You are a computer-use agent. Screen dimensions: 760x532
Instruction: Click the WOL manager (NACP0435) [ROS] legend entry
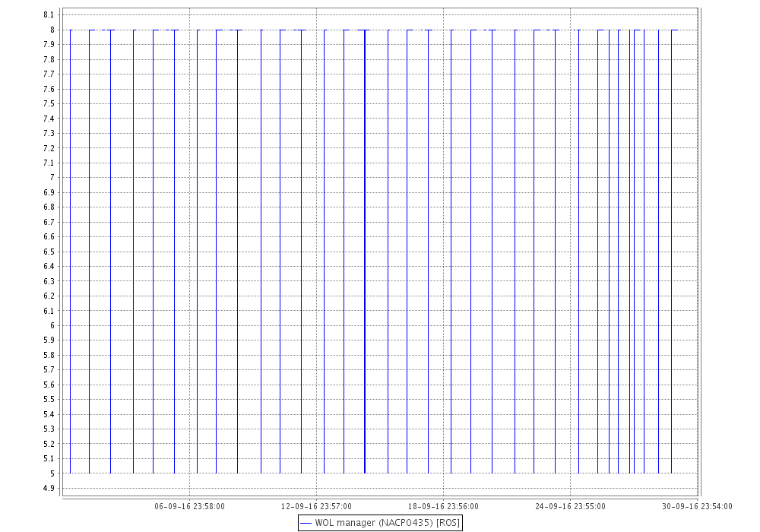pos(380,523)
